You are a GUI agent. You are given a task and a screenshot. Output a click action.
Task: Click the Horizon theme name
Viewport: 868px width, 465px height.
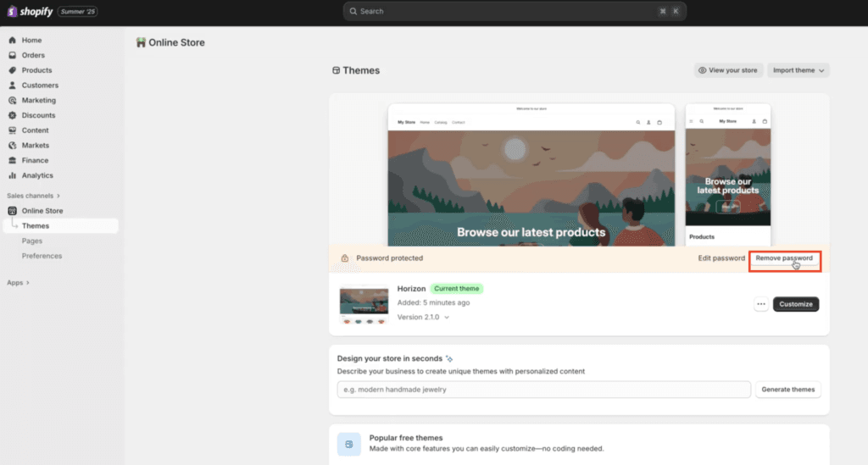click(411, 289)
